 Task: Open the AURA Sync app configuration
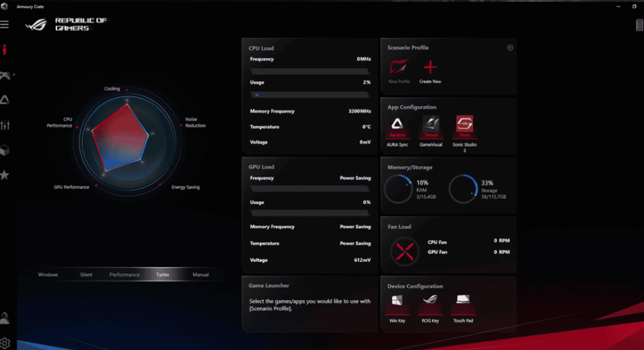tap(397, 125)
